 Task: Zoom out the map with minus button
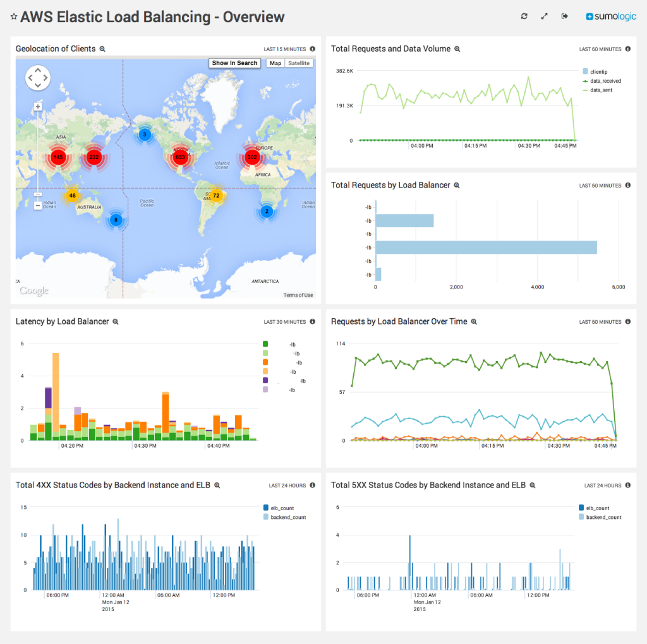pyautogui.click(x=37, y=205)
